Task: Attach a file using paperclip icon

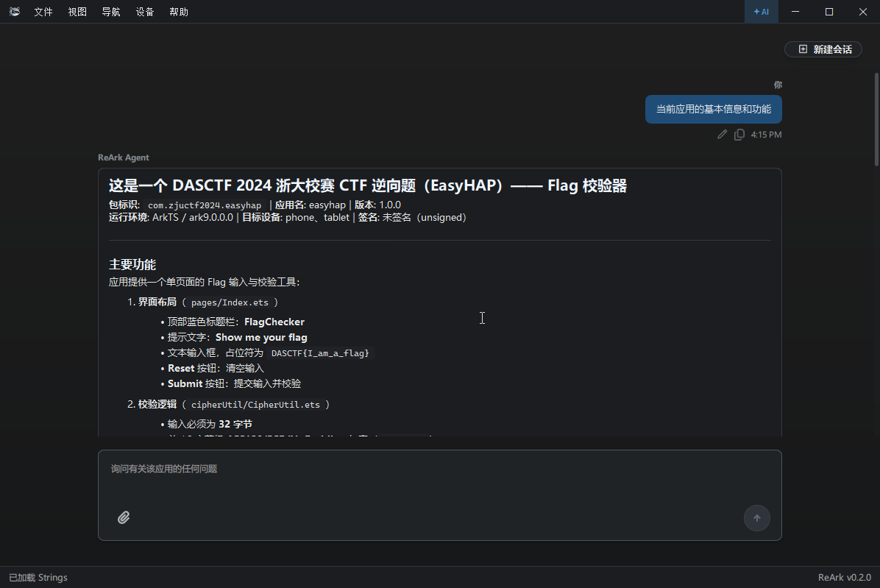Action: click(x=124, y=517)
